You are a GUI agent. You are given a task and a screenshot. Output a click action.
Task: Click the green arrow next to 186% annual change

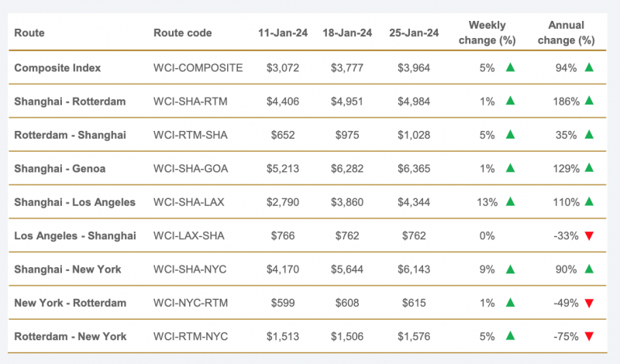click(x=589, y=101)
